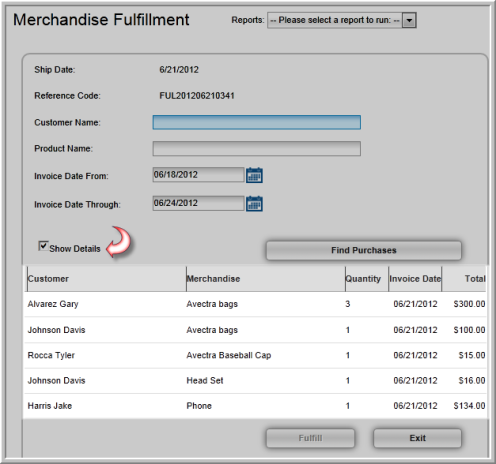Select the Alvarez Gary purchase row
Viewport: 496px width, 464px height.
(255, 304)
